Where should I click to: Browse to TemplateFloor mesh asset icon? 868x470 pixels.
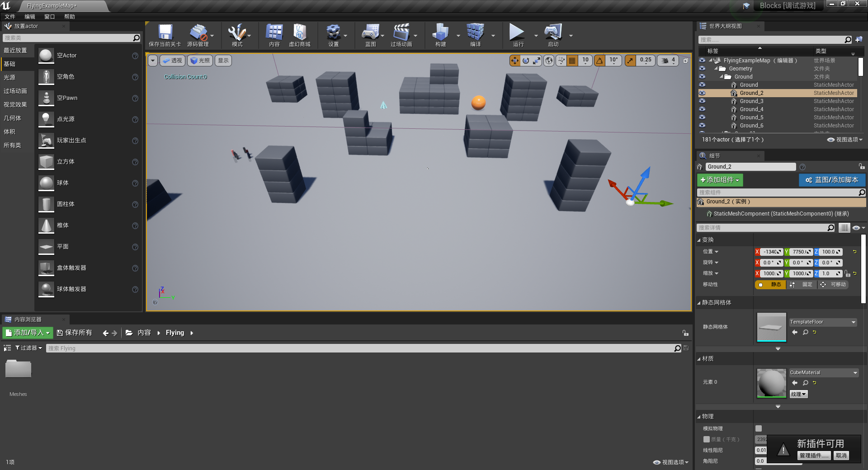[805, 332]
